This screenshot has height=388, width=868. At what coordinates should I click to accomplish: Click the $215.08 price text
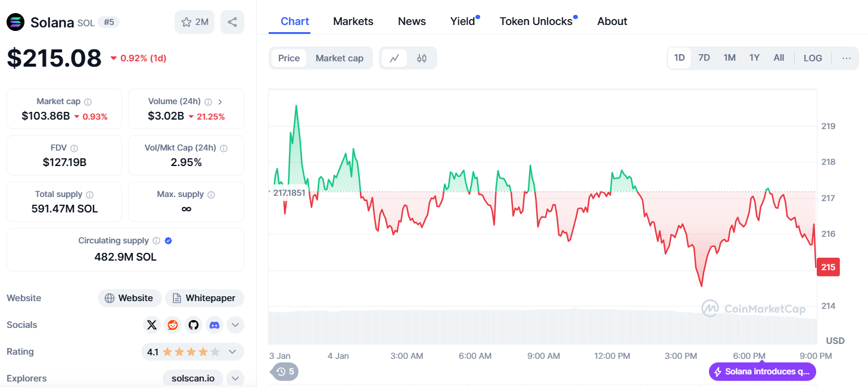[54, 58]
